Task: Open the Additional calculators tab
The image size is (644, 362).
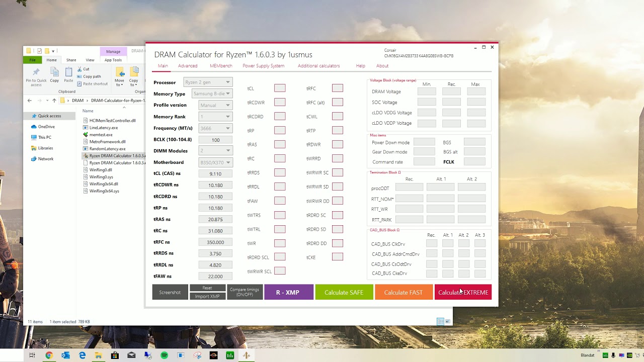Action: [x=318, y=66]
